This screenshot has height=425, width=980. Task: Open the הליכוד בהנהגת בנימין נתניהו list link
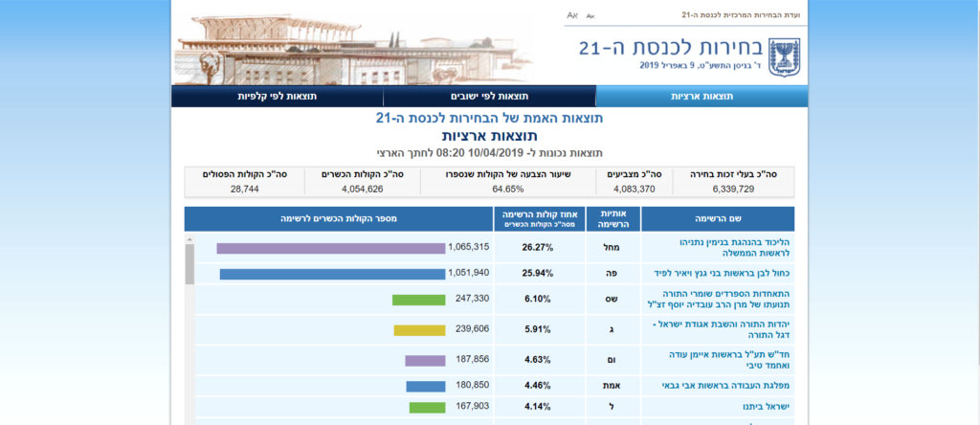click(x=733, y=248)
